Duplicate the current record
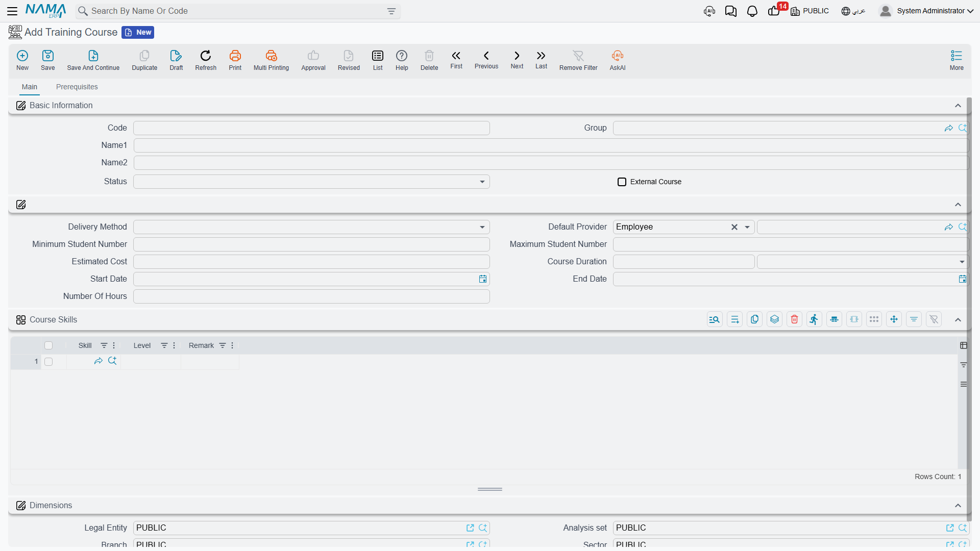The height and width of the screenshot is (551, 980). pos(144,60)
